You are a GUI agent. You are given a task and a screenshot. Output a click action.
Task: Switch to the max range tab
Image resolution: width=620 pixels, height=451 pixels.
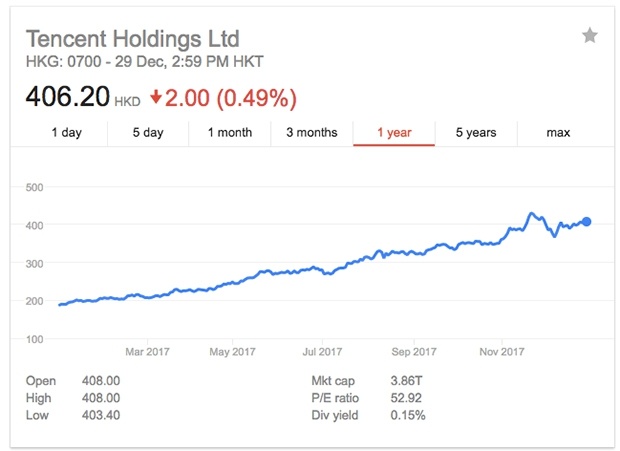(558, 132)
